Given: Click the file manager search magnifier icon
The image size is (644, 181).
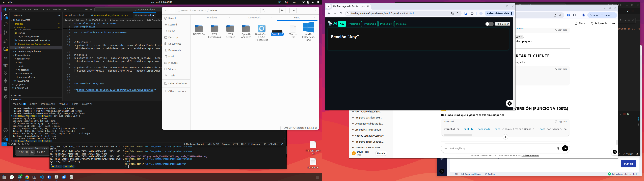Looking at the screenshot, I should click(263, 11).
